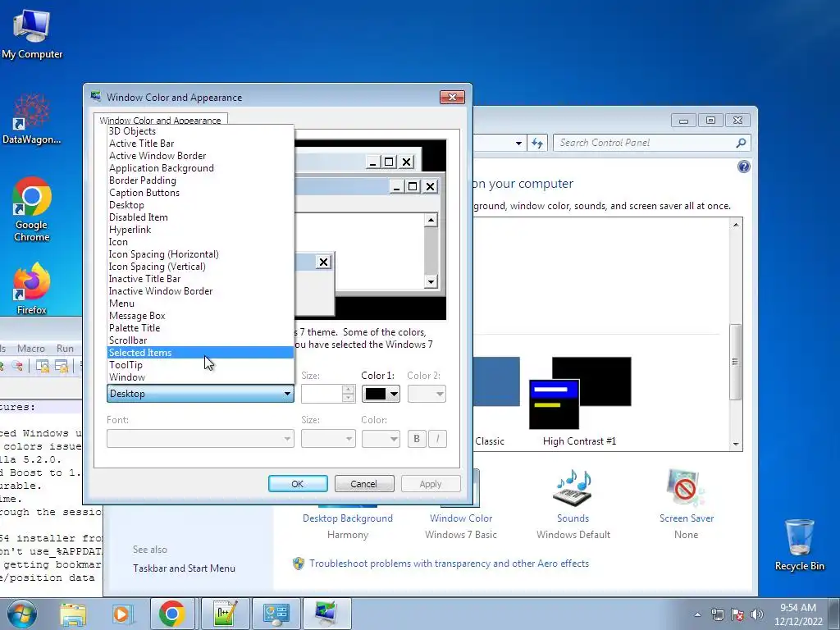Select 3D Objects in the item list
Image resolution: width=840 pixels, height=630 pixels.
point(200,131)
